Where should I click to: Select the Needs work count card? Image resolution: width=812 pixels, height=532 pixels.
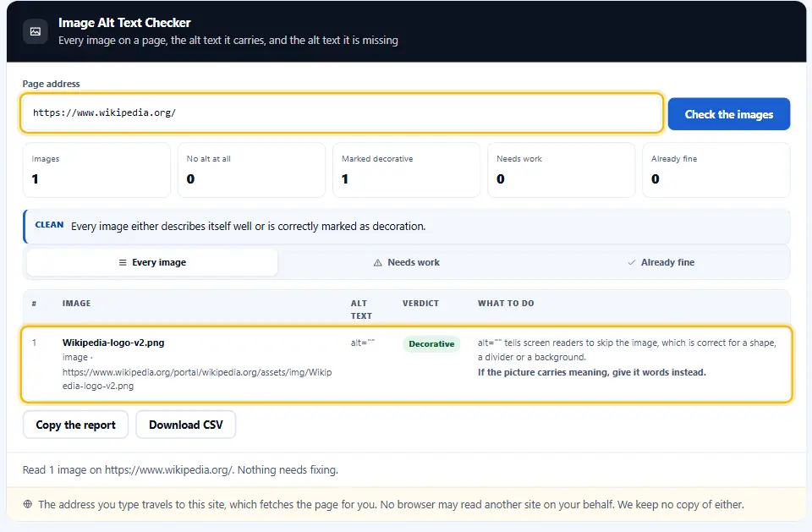point(562,170)
